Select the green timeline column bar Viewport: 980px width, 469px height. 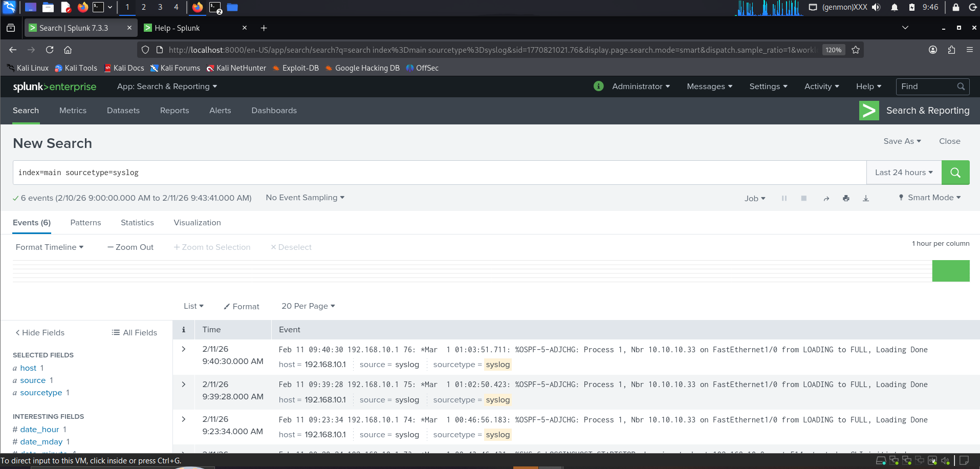(x=951, y=270)
